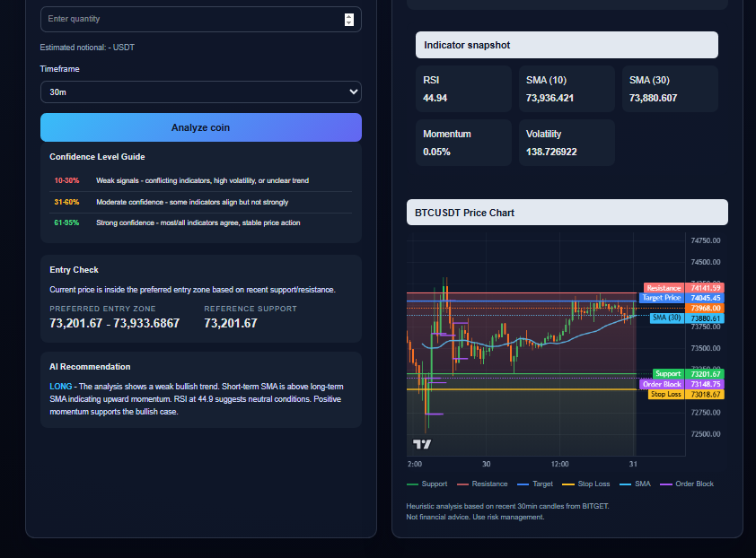Select the SMA (30) label 73880.61
Screen dimensions: 756x558
coord(687,318)
